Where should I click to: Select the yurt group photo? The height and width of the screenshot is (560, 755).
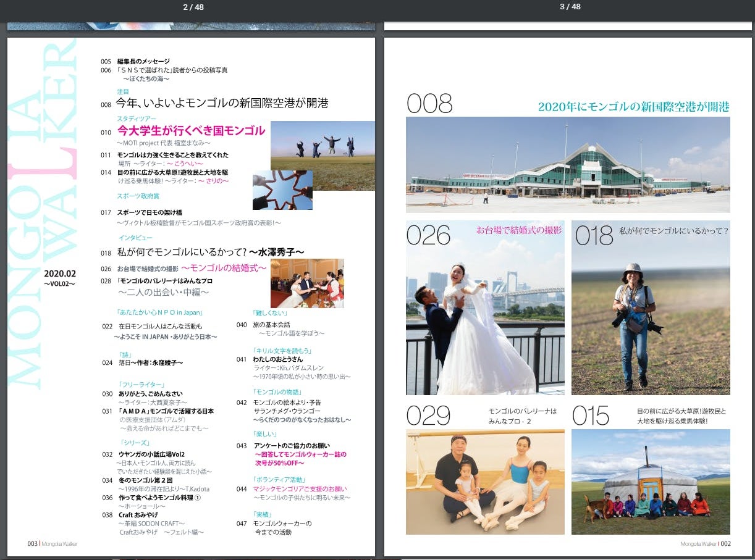tap(650, 482)
